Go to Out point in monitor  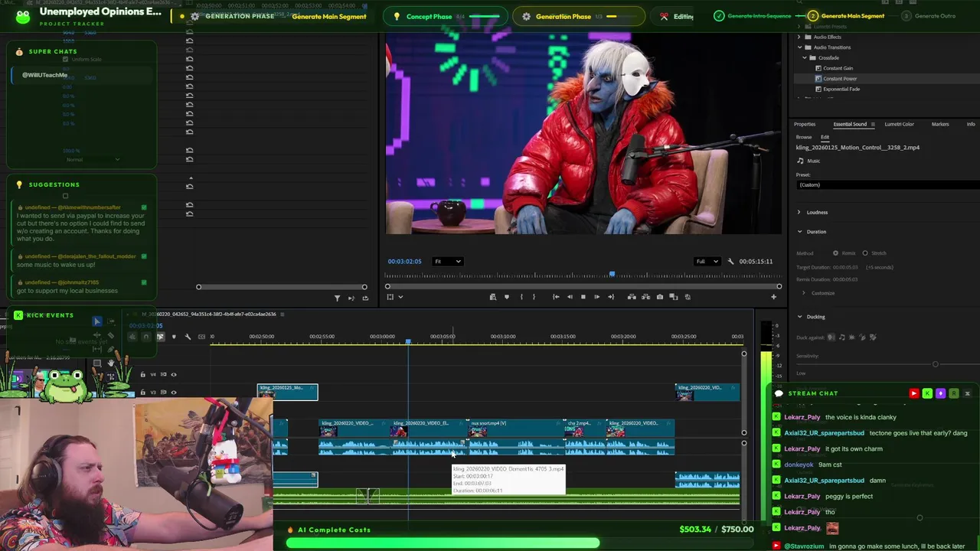point(611,297)
